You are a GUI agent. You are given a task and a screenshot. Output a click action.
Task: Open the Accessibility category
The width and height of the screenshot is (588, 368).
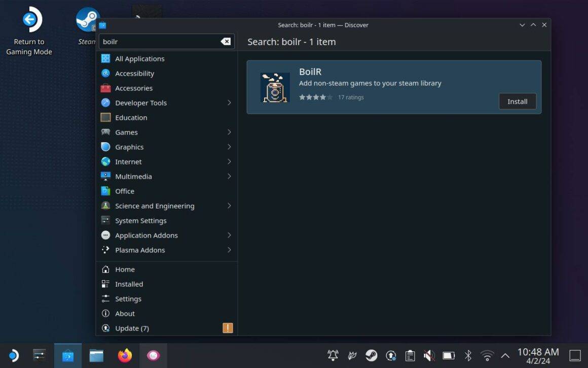tap(166, 73)
